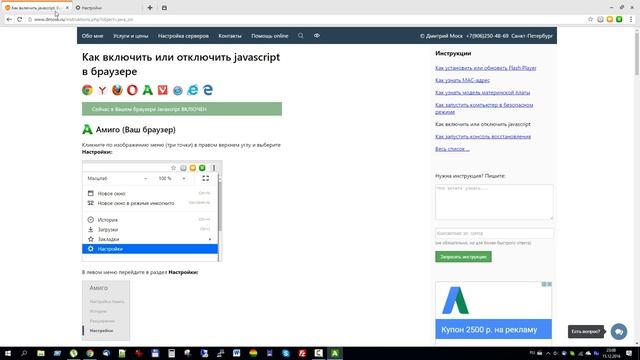Open the green extension icon in toolbar
640x360 pixels.
click(x=619, y=19)
